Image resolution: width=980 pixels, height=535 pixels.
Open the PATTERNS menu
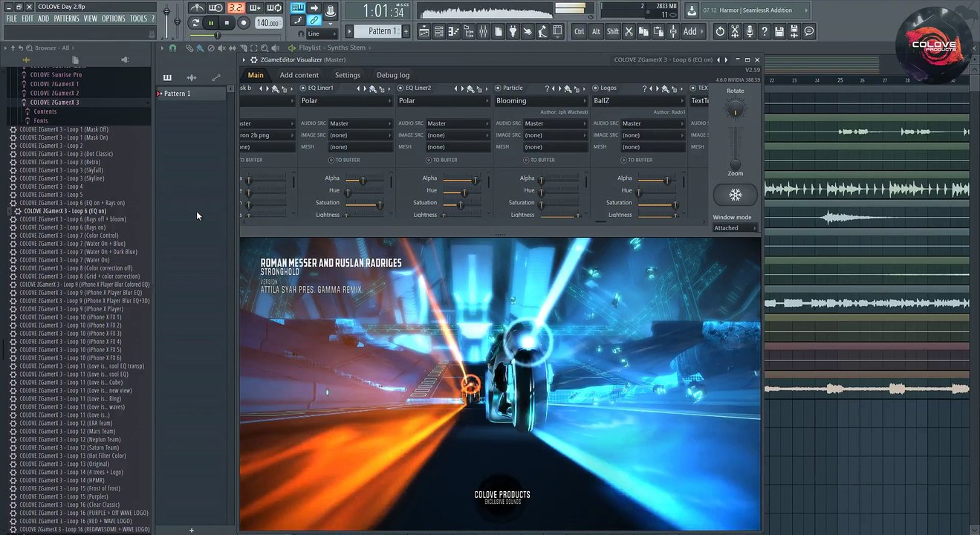click(66, 19)
